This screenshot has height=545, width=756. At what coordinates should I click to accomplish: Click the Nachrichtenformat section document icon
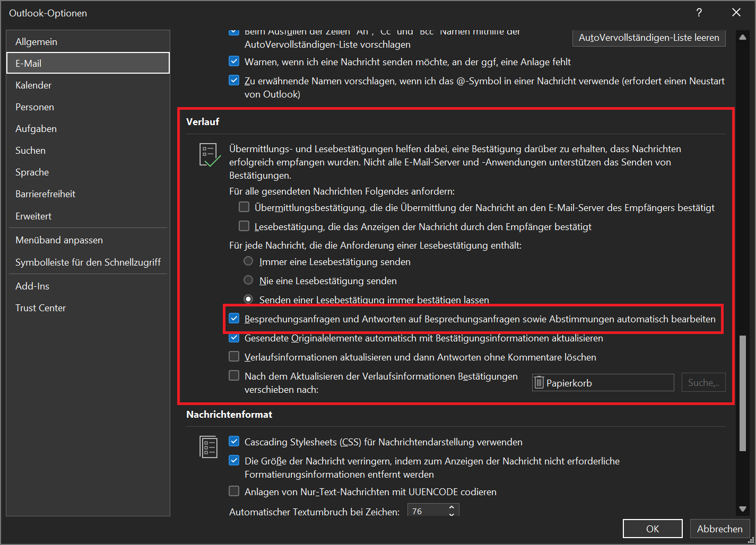208,447
